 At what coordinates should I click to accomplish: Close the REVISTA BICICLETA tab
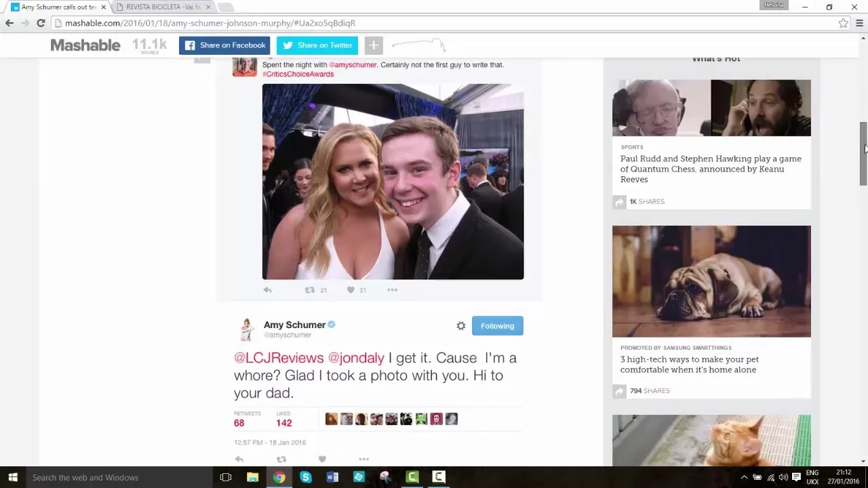tap(208, 7)
